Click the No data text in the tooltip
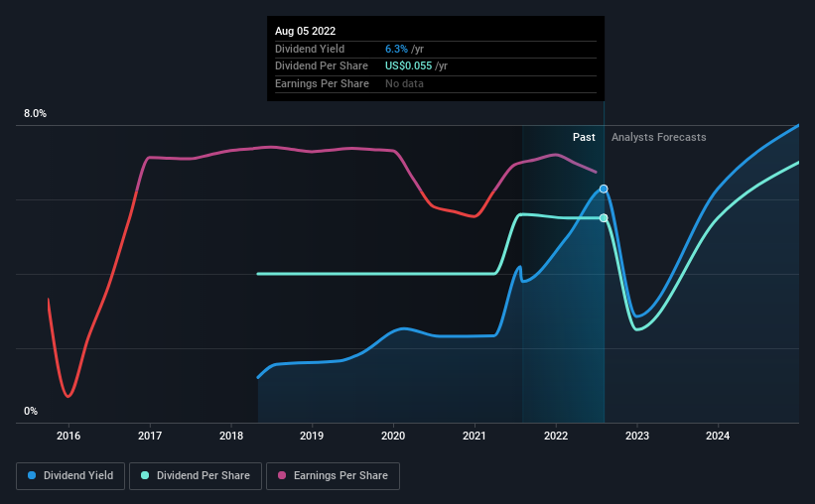 point(407,84)
